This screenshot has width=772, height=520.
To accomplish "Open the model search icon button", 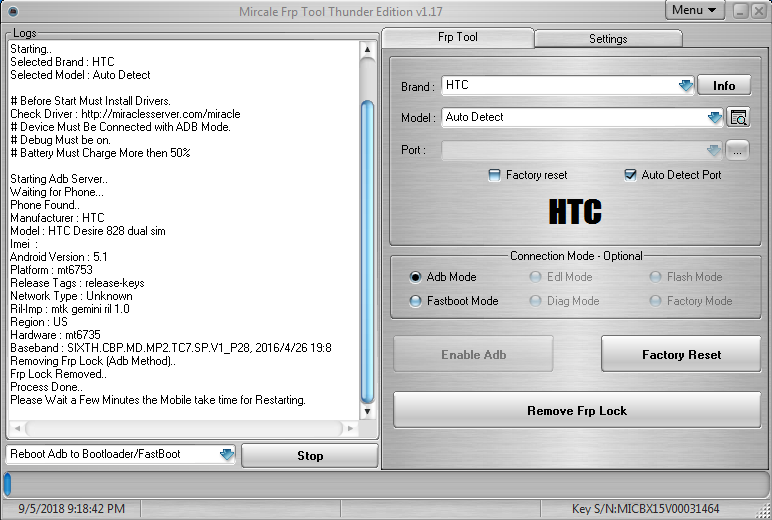I will pyautogui.click(x=738, y=117).
